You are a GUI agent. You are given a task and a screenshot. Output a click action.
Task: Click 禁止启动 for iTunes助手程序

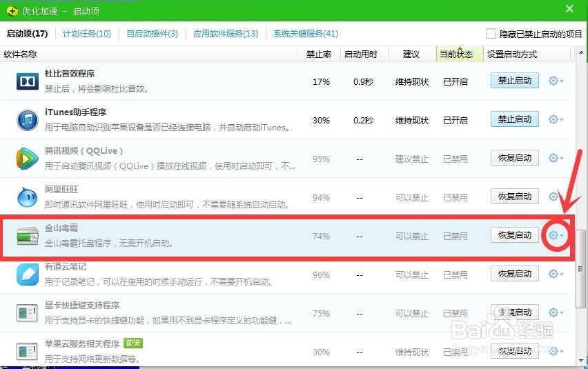coord(515,119)
